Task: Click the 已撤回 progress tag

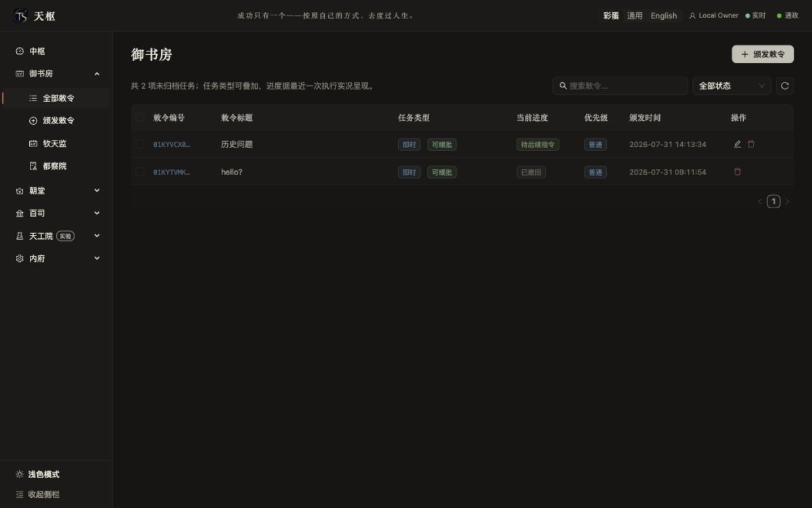Action: click(531, 172)
